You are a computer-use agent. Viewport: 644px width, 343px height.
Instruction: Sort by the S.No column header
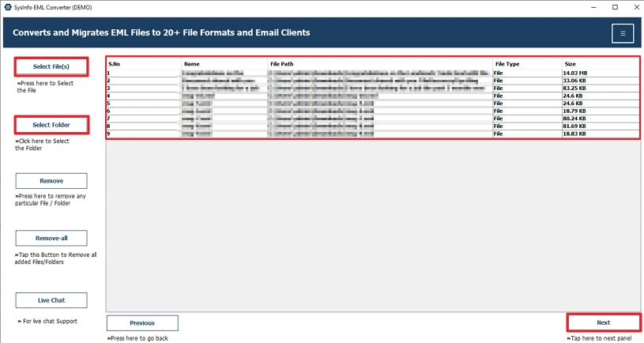pyautogui.click(x=143, y=64)
